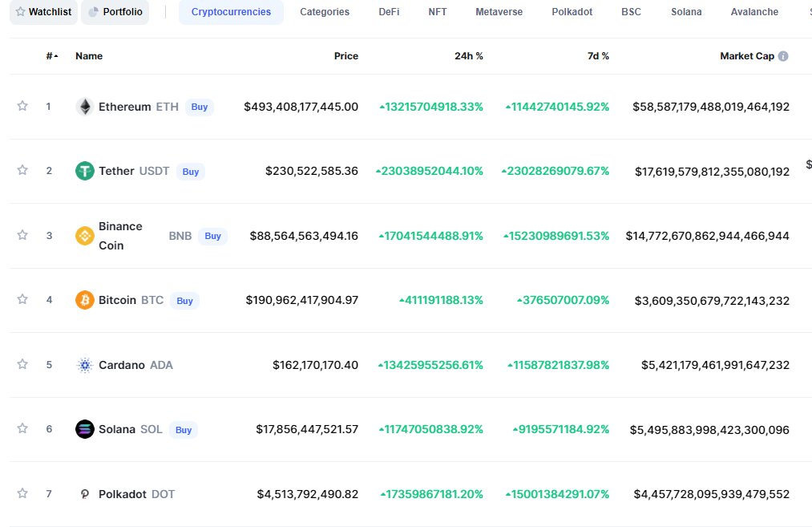The width and height of the screenshot is (812, 527).
Task: Click Polkadot price $4,513,792,490.82
Action: pos(308,494)
